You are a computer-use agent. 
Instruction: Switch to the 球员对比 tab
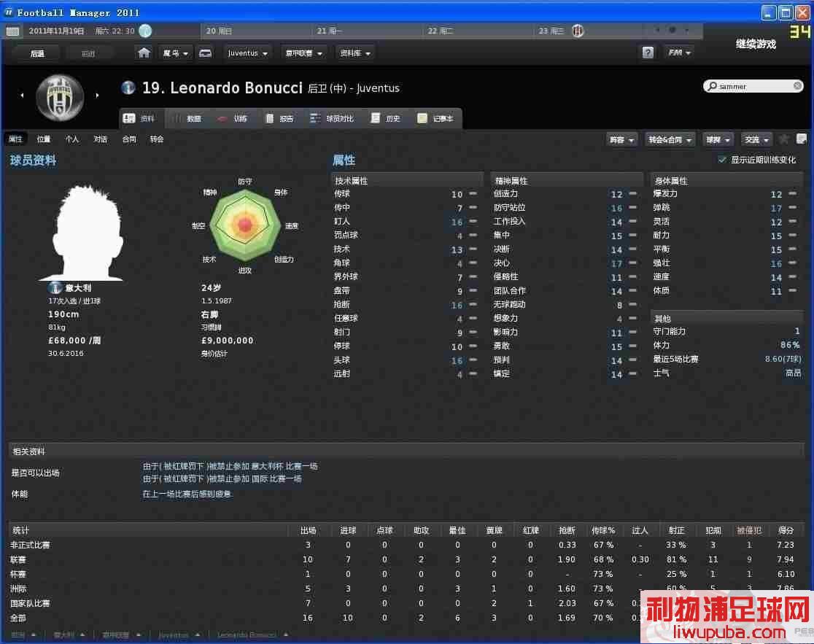tap(333, 119)
